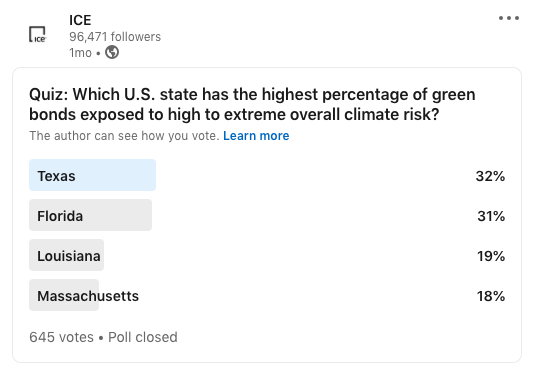Click the globe public visibility icon
Viewport: 534px width, 369px height.
pos(112,52)
